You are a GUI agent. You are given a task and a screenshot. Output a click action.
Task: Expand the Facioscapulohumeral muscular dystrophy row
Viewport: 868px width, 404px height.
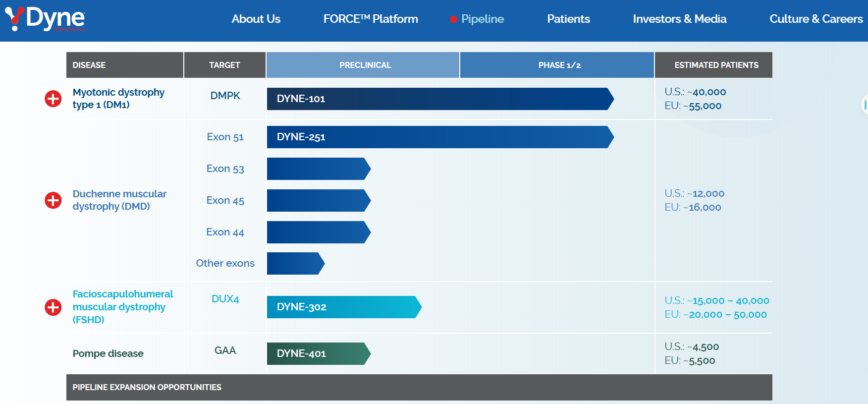(53, 307)
